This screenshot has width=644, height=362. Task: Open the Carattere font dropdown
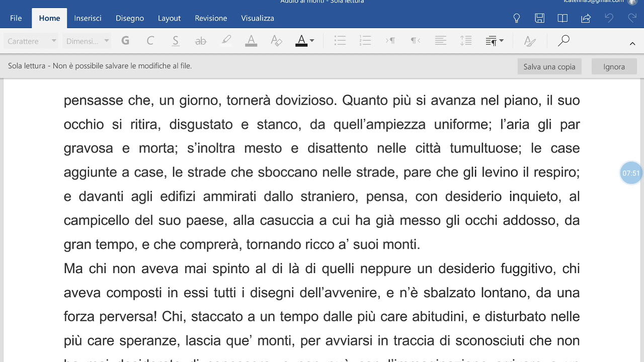click(31, 41)
